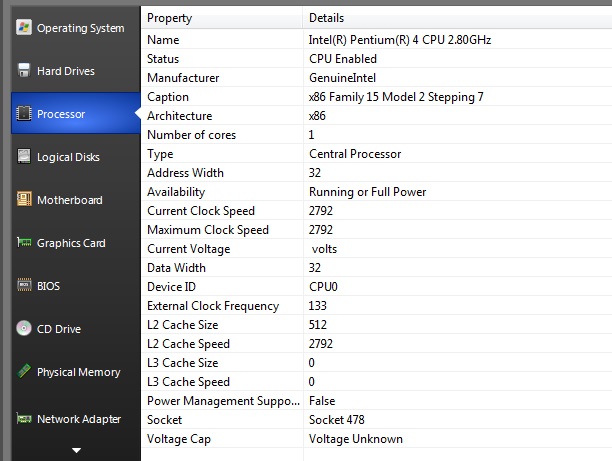Image resolution: width=612 pixels, height=461 pixels.
Task: Switch to the Physical Memory label
Action: pyautogui.click(x=78, y=372)
